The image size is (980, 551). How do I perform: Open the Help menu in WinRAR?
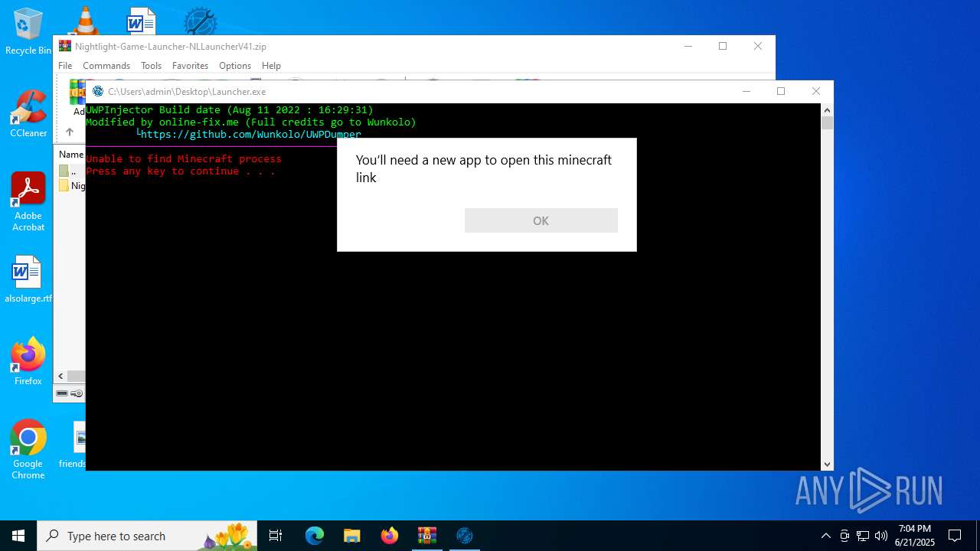271,66
